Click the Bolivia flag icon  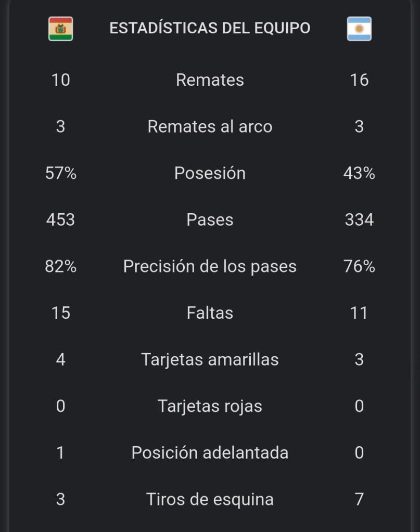61,29
